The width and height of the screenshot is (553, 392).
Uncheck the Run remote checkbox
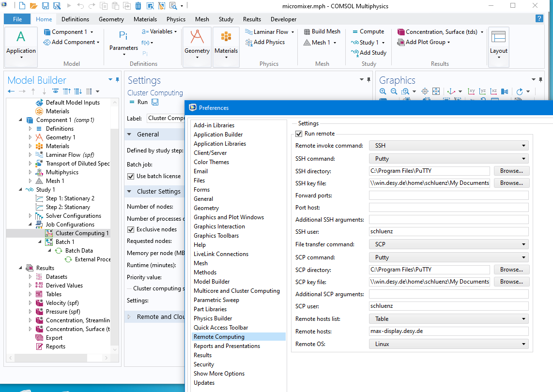299,134
